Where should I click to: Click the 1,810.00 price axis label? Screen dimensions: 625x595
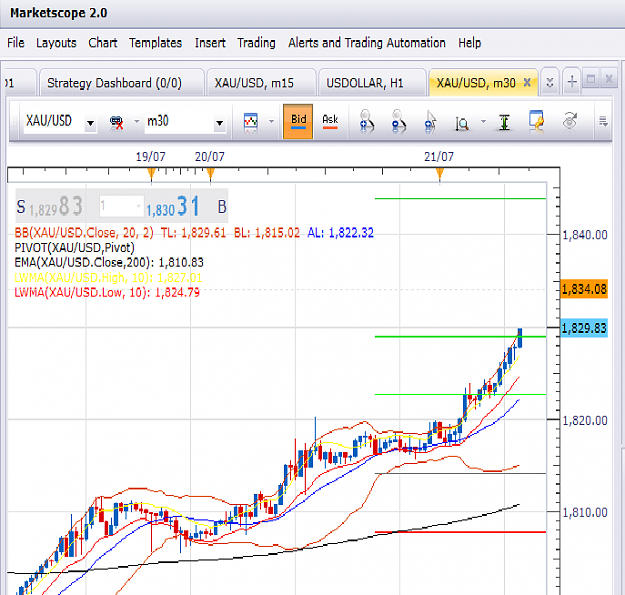tap(585, 513)
